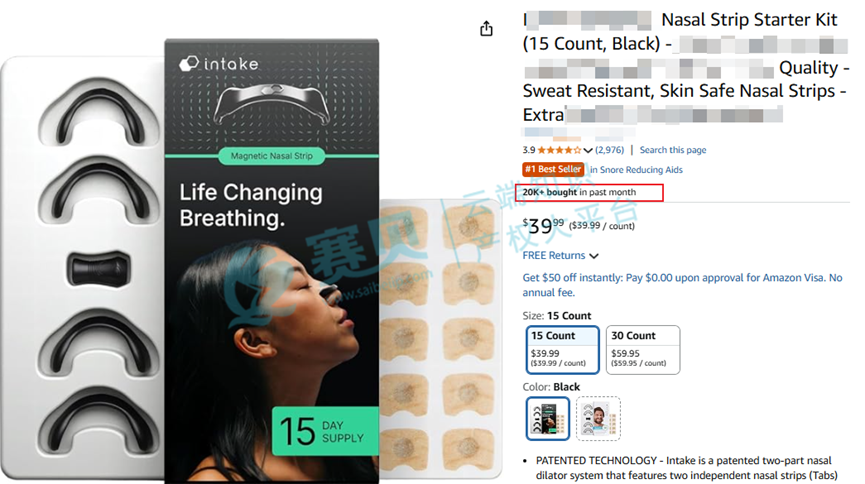Click the FREE Returns text link
The height and width of the screenshot is (484, 865).
(554, 256)
